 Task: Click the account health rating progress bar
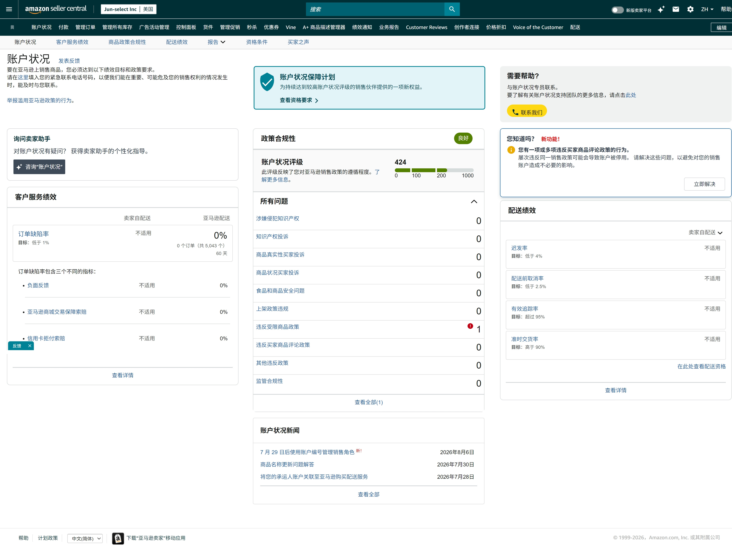434,170
